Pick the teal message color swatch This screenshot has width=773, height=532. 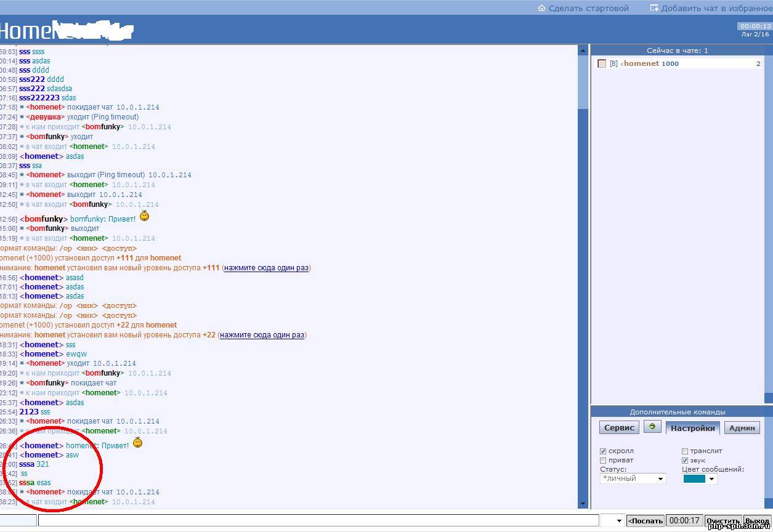pos(694,479)
